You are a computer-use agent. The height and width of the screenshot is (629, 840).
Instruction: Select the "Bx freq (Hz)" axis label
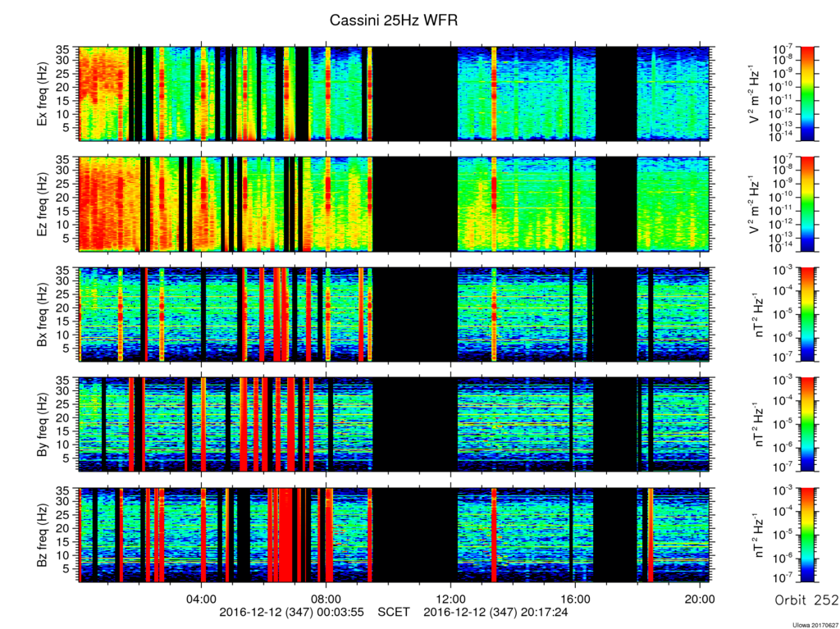pos(42,315)
